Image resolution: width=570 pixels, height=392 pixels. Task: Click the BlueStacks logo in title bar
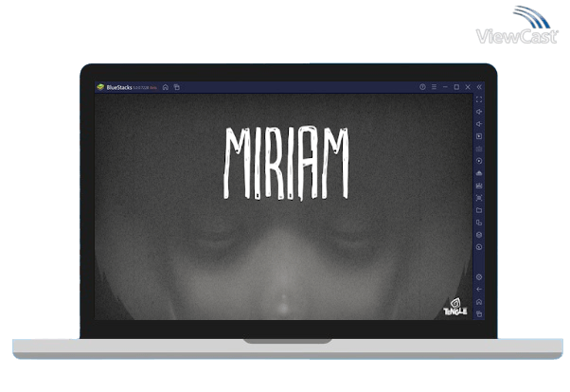click(100, 87)
